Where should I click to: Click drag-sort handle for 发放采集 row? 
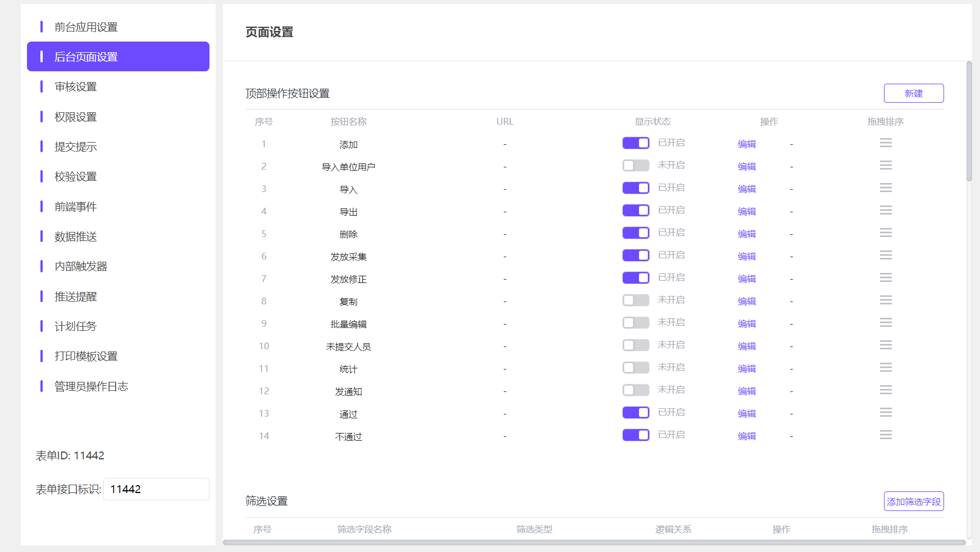tap(886, 256)
